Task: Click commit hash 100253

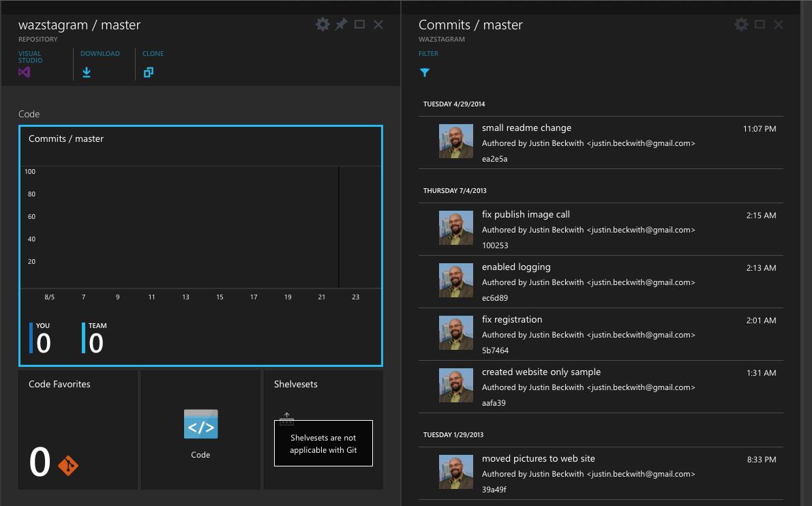Action: pyautogui.click(x=495, y=245)
